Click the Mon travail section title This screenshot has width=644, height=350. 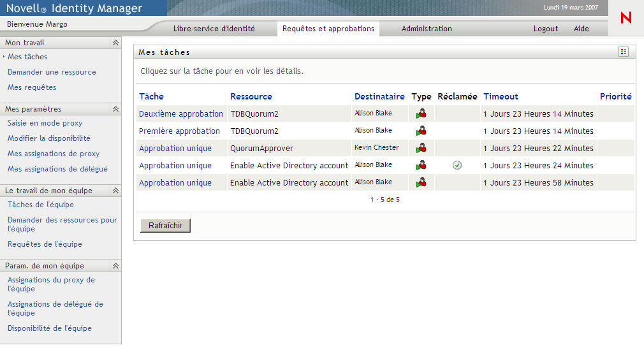[25, 43]
